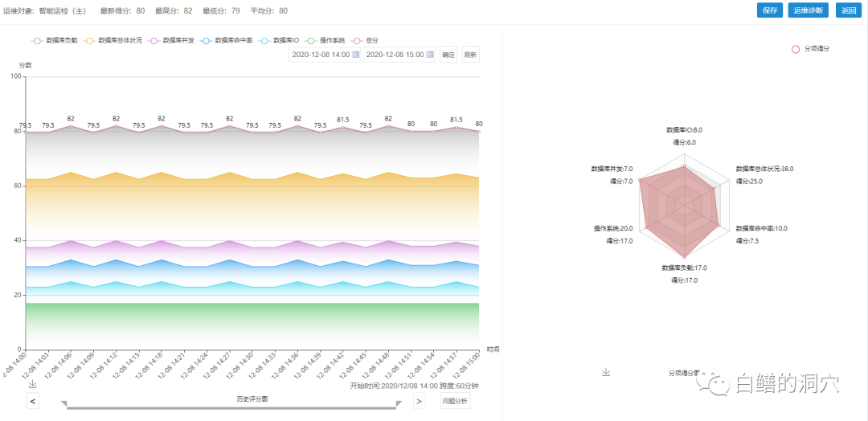868x421 pixels.
Task: Open 运维诊断 from the top right
Action: click(x=809, y=10)
